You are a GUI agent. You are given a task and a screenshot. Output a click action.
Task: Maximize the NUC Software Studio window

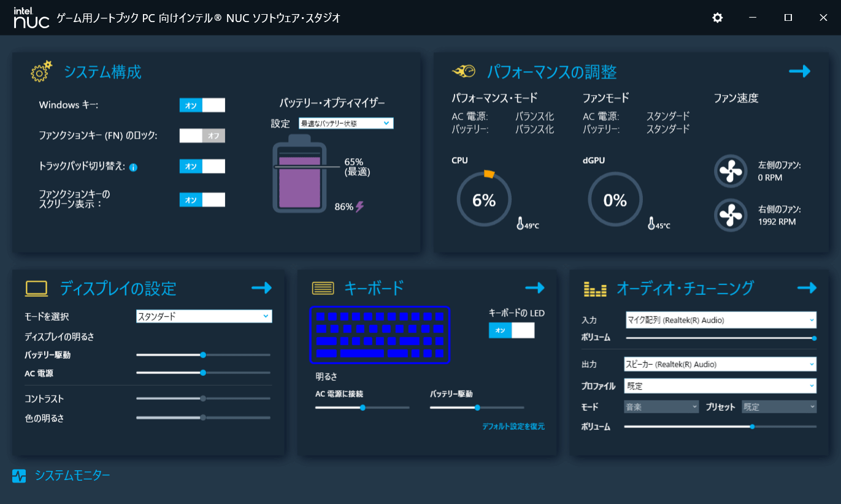point(788,18)
